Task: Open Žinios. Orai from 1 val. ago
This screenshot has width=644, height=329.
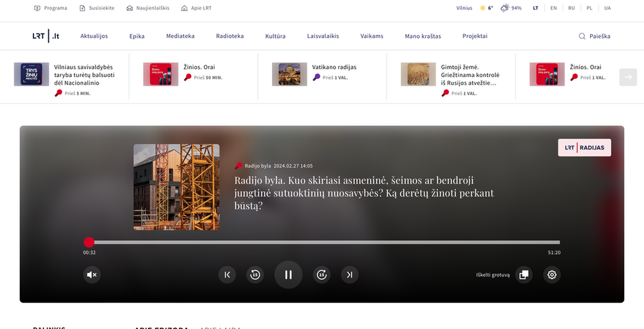Action: 586,67
